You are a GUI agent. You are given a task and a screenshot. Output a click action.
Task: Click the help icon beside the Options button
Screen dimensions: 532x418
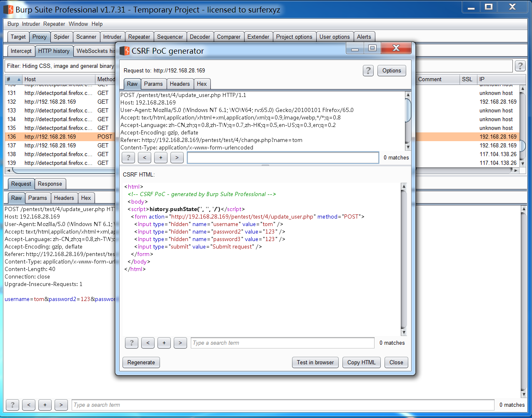368,70
